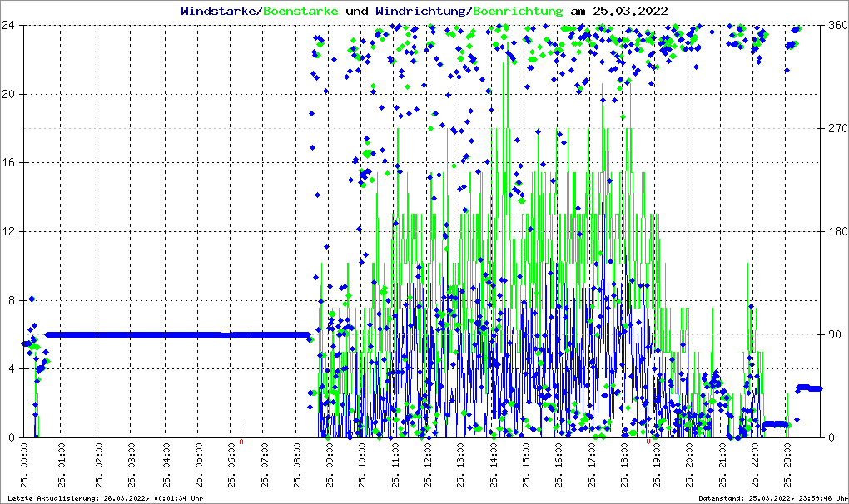Click the green 'Boenrichtung' title word
849x504 pixels.
(518, 11)
